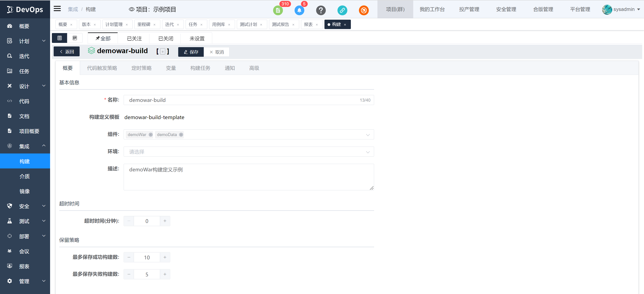Open the green document notifications icon
This screenshot has height=294, width=644.
pyautogui.click(x=278, y=10)
